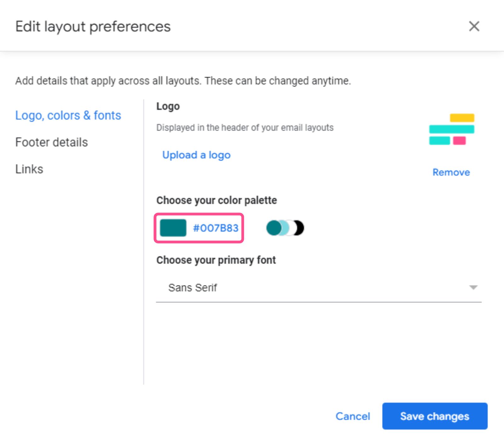Switch to the Footer details section

(51, 142)
